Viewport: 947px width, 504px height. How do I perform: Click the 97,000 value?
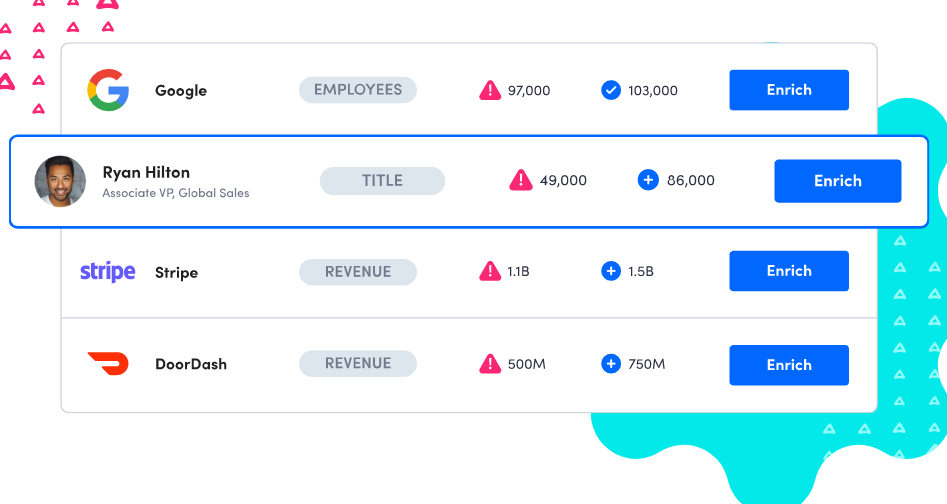(x=529, y=91)
